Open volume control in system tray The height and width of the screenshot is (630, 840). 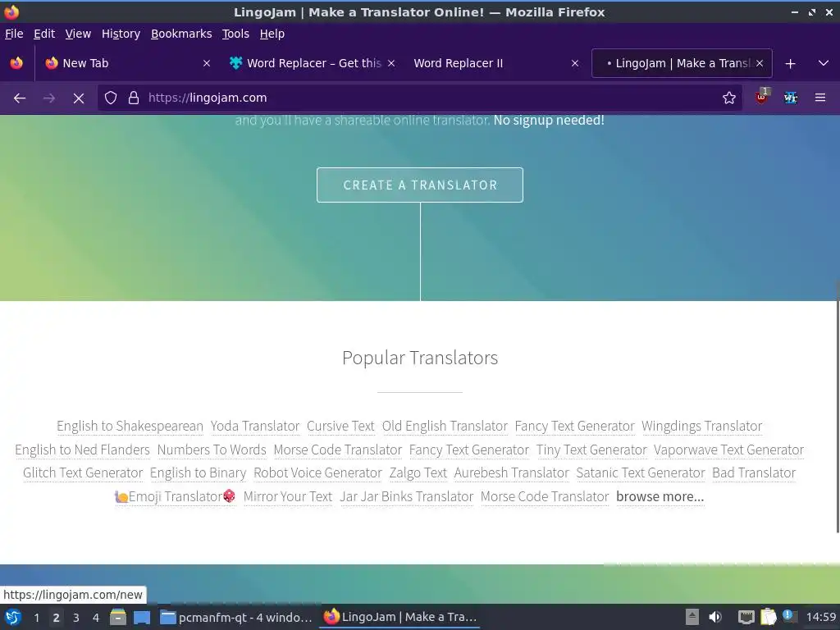(715, 617)
